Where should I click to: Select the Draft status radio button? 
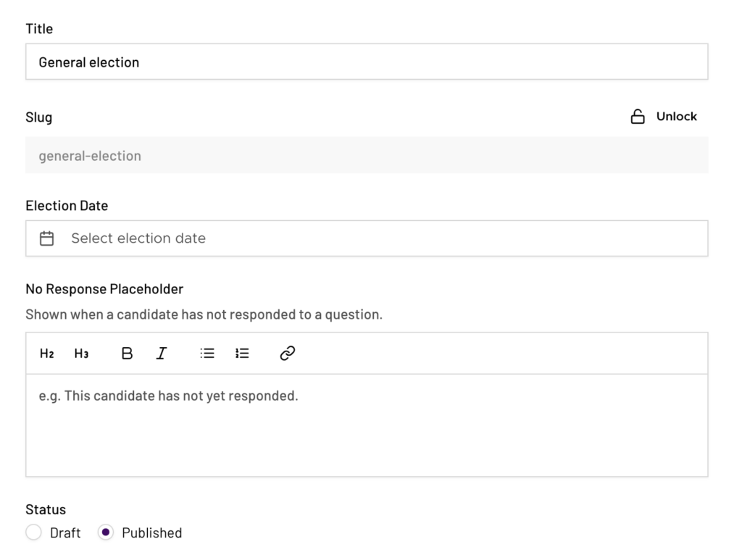tap(33, 532)
